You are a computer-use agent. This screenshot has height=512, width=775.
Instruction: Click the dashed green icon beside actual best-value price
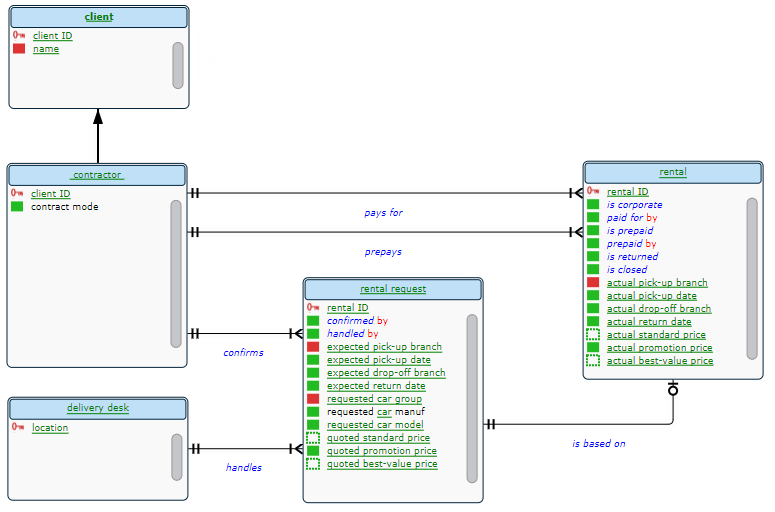coord(593,360)
